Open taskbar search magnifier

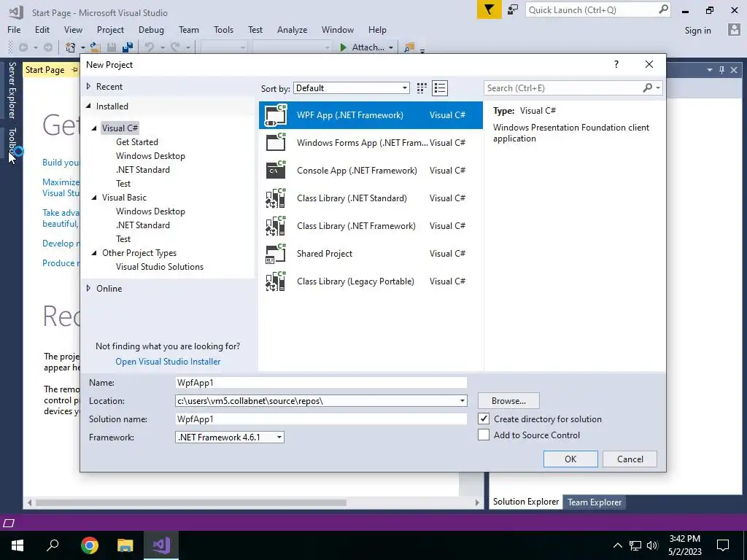(x=53, y=545)
